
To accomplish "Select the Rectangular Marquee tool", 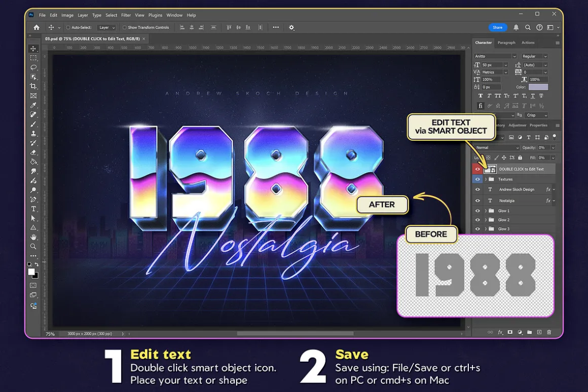I will 33,58.
